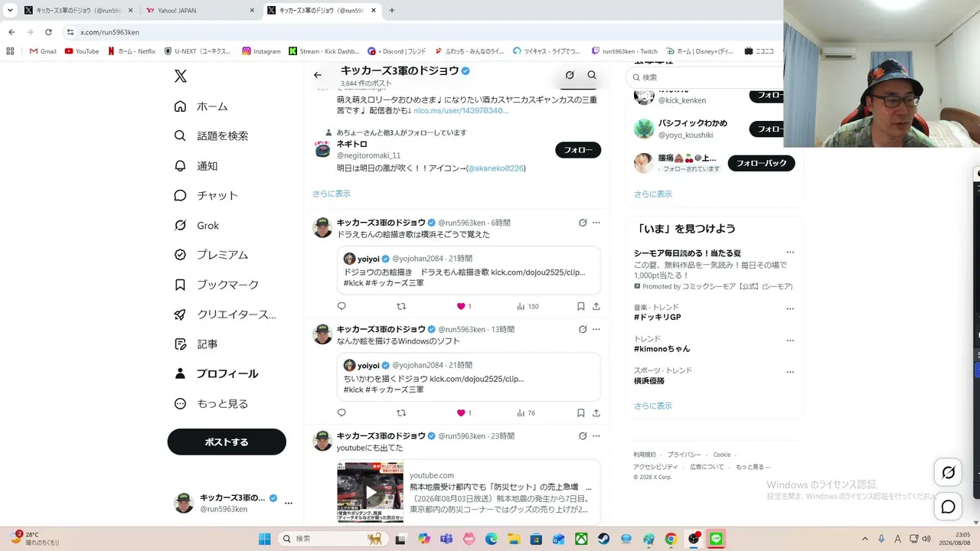Toggle the microphone in system tray
The height and width of the screenshot is (551, 980).
point(881,539)
